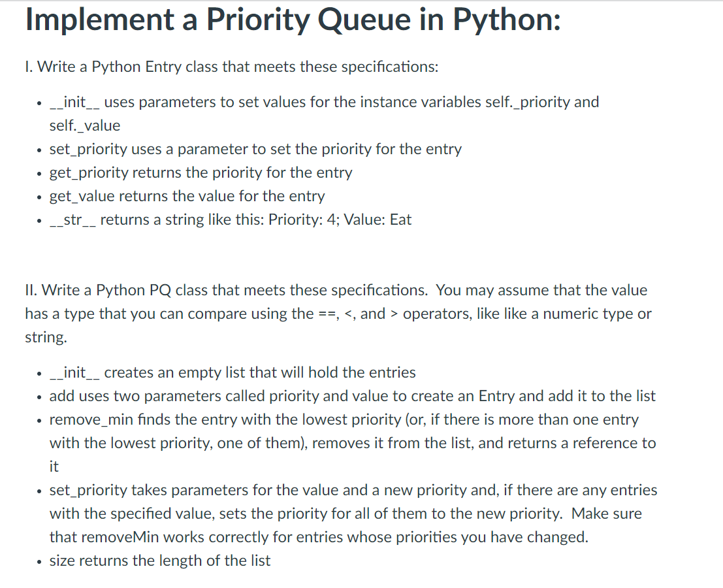Click the 'remove_min finds the entry' bullet
Viewport: 723px width, 588px height.
[353, 443]
